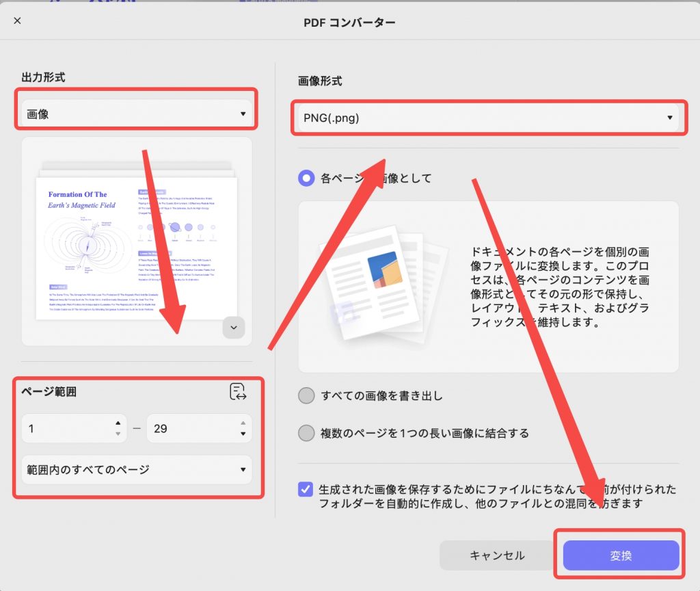Open the 出力形式 dropdown showing 画像
This screenshot has height=591, width=700.
click(137, 114)
